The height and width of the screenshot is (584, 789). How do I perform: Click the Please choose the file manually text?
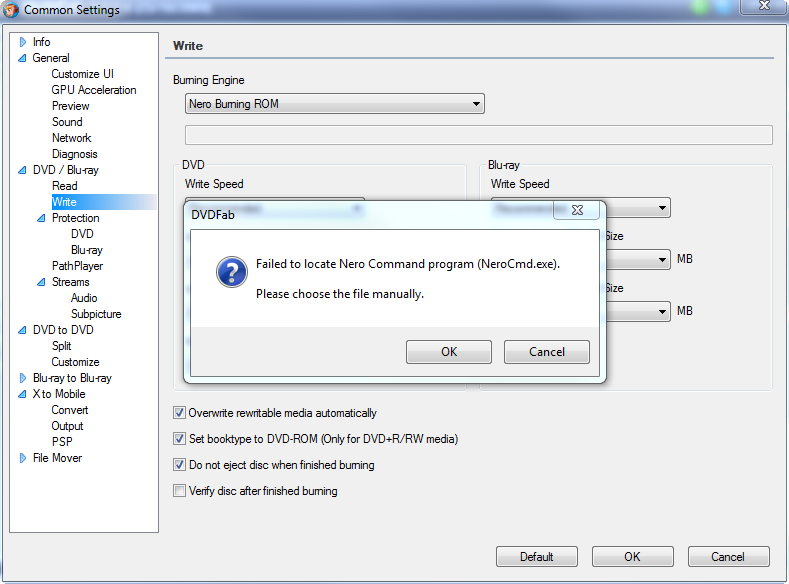(x=340, y=294)
